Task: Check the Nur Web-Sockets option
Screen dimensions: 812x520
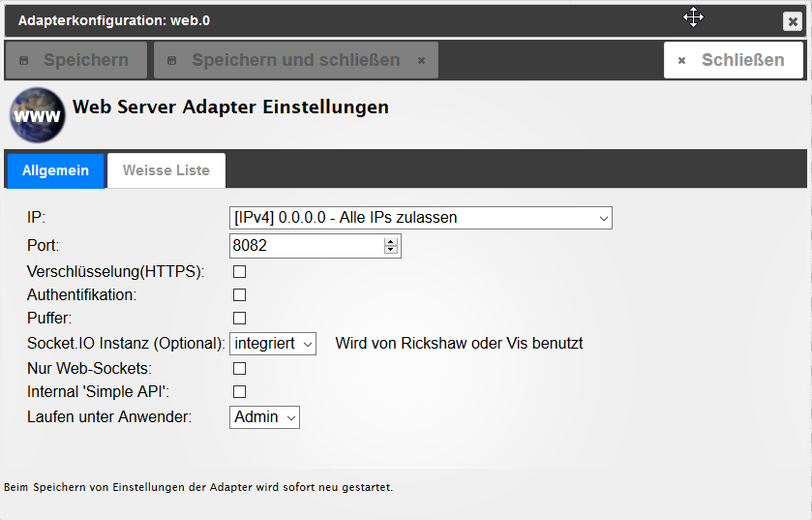Action: pyautogui.click(x=240, y=369)
